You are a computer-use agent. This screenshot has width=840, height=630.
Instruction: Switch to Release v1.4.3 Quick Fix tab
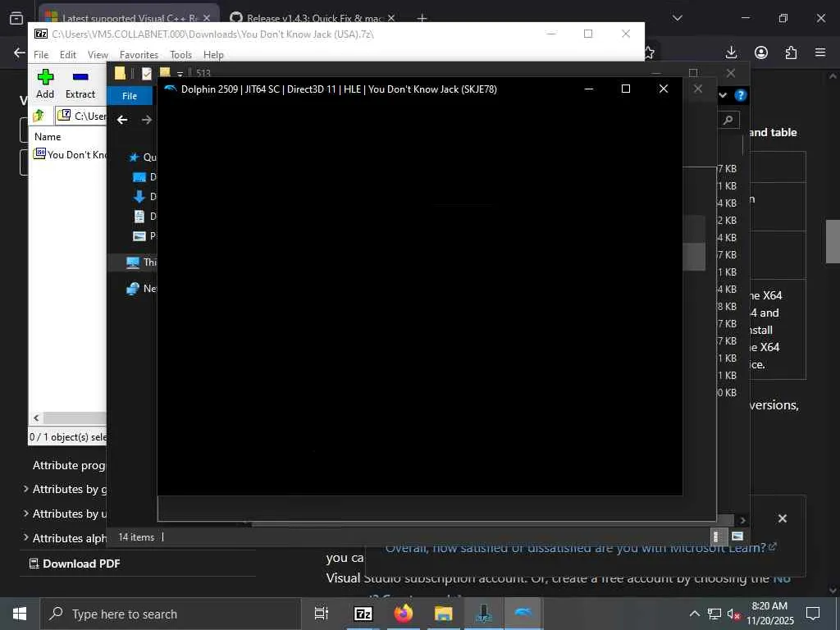[314, 18]
